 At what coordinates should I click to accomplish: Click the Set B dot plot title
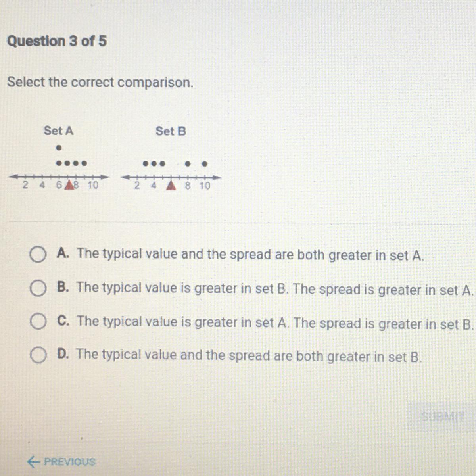[x=171, y=131]
